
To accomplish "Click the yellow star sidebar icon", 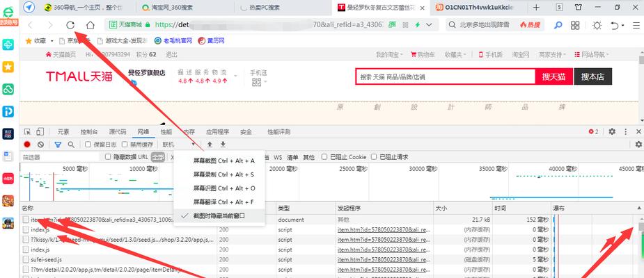I will pos(8,67).
